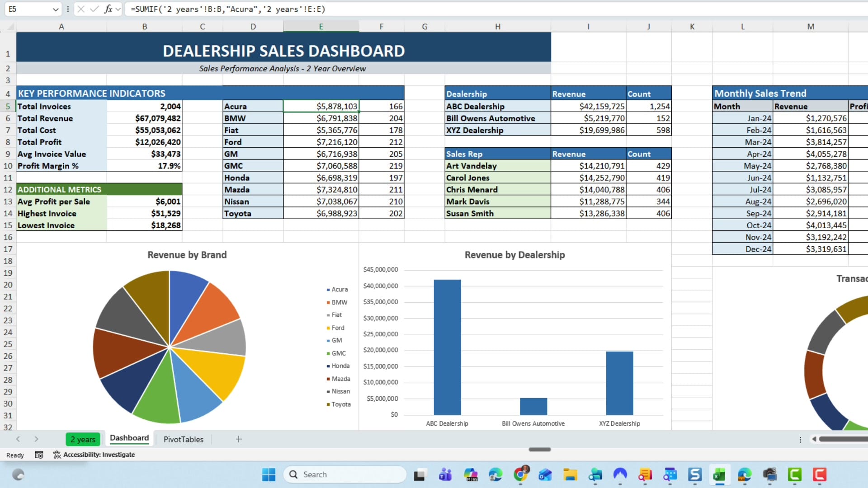Click the Search box in the taskbar
The height and width of the screenshot is (488, 868).
pyautogui.click(x=345, y=474)
